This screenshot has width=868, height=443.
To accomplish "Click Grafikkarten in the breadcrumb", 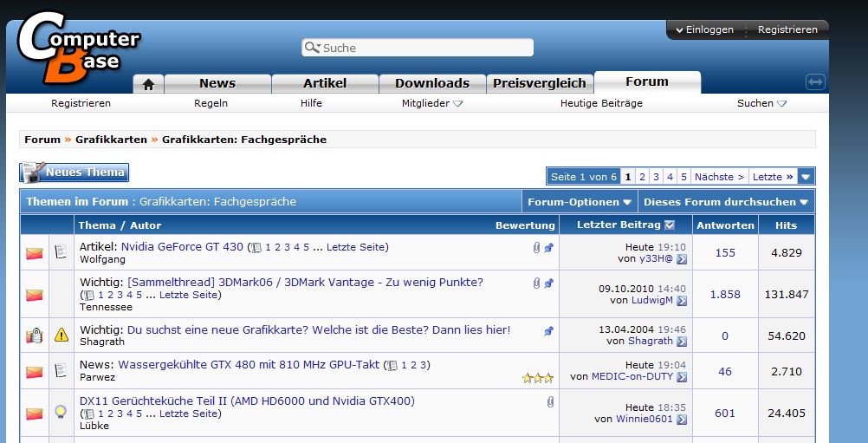I will coord(111,140).
